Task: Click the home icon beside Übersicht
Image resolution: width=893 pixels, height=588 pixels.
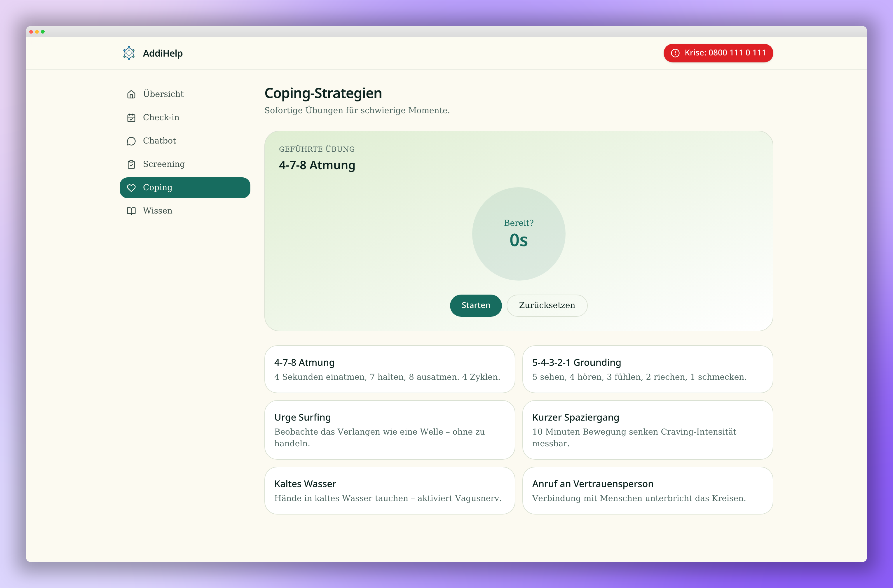Action: [131, 94]
